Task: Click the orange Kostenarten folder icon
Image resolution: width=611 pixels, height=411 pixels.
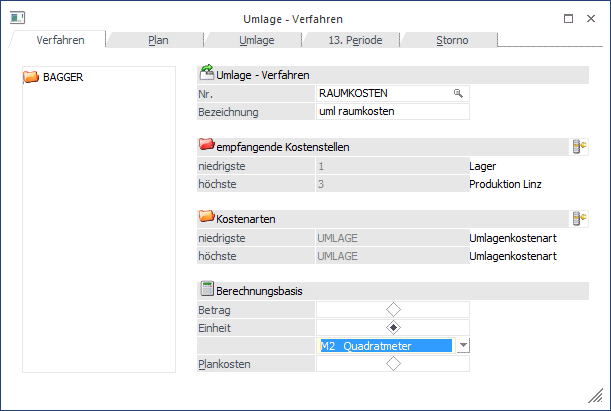Action: 207,217
